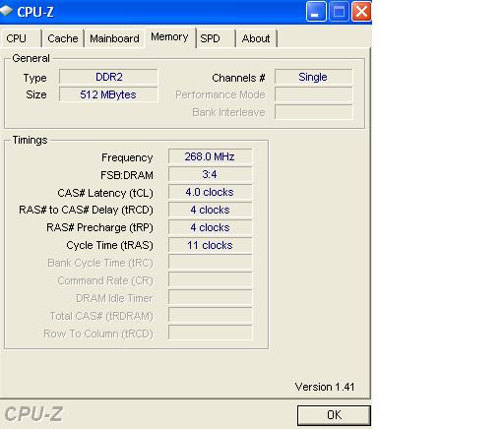This screenshot has width=504, height=429.
Task: Click the 11 clocks tRAS value
Action: coord(210,245)
